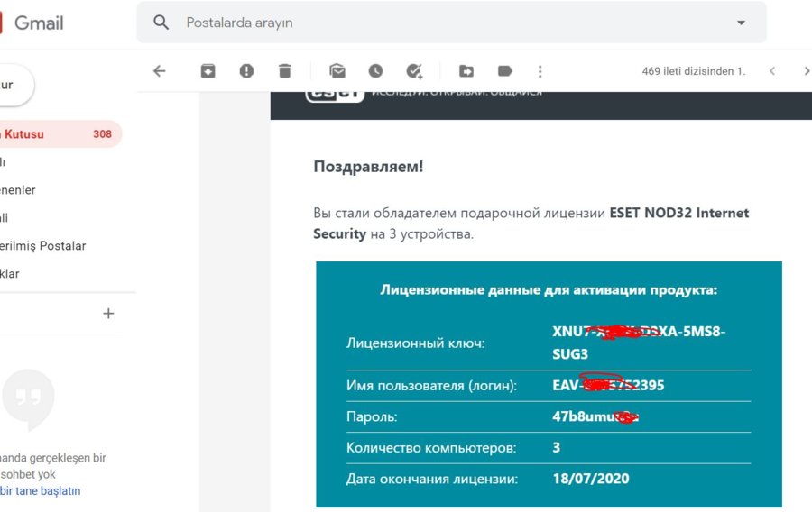Click the 'Имя пользователя (логин):' label
This screenshot has width=812, height=512.
(431, 385)
